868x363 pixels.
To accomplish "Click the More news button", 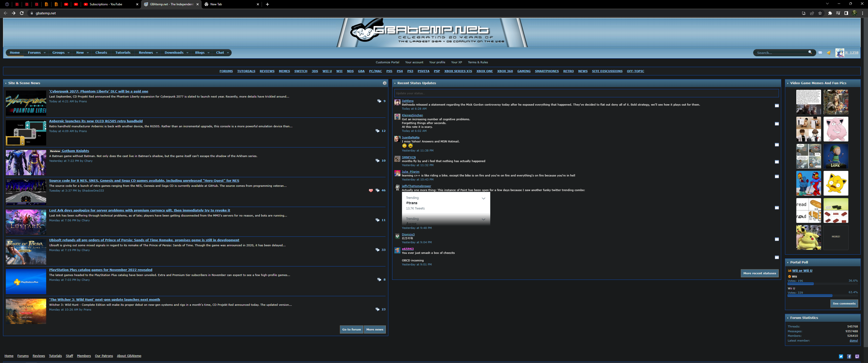I will (375, 330).
